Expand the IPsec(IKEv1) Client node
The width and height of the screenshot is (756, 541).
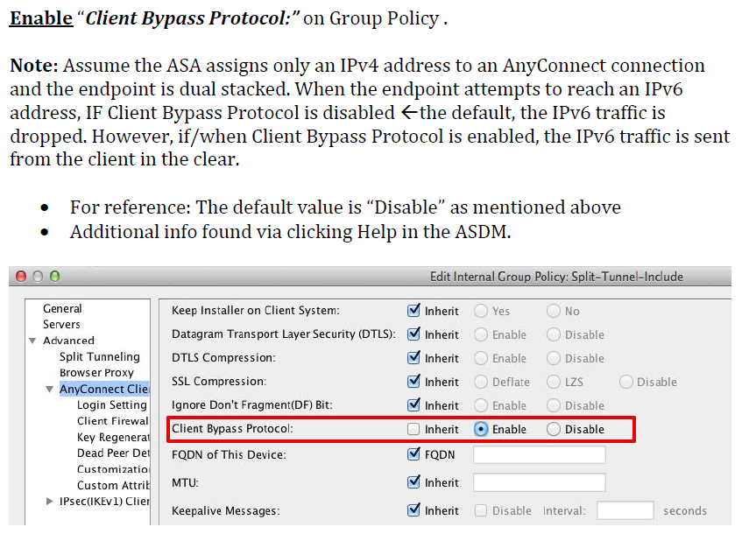pyautogui.click(x=49, y=501)
